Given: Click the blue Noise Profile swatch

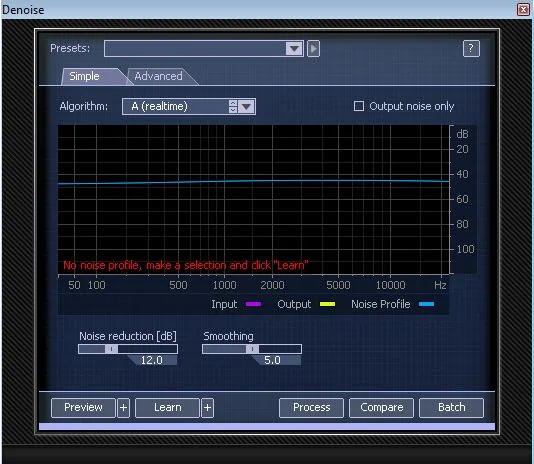Looking at the screenshot, I should click(x=426, y=304).
